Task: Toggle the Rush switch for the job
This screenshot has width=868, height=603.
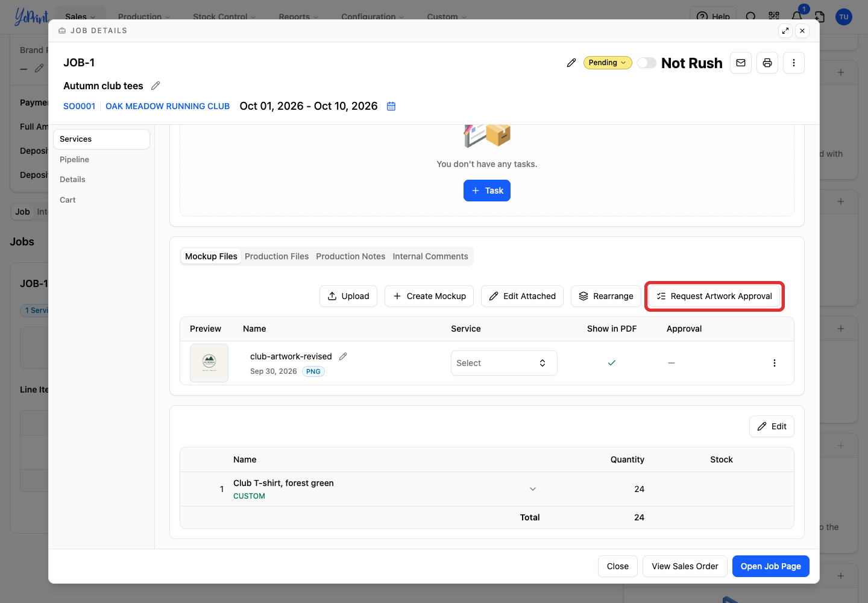Action: pos(647,63)
